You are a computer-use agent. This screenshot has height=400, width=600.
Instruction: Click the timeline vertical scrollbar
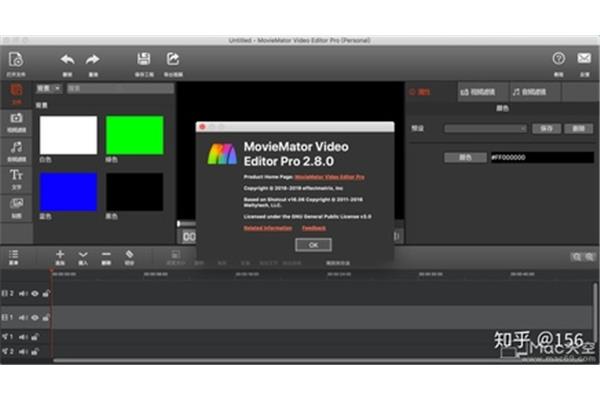pos(595,312)
